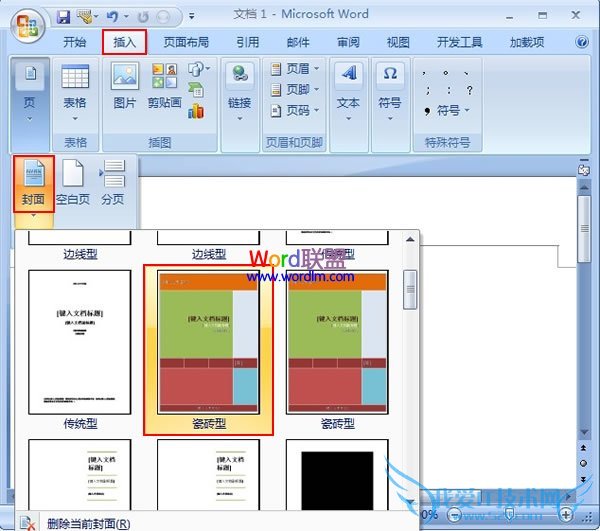Insert a chart with the bar chart icon

(196, 111)
